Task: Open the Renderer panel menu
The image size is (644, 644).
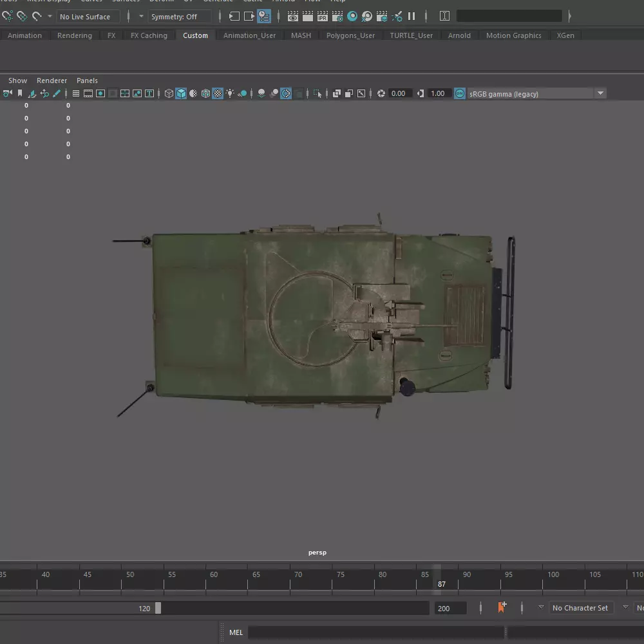Action: tap(52, 80)
